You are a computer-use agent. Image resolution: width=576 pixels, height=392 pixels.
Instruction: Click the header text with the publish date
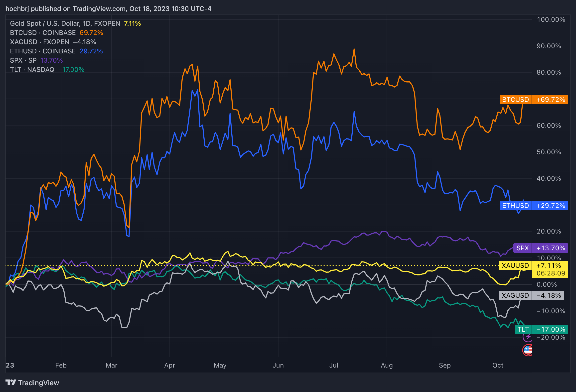[108, 9]
